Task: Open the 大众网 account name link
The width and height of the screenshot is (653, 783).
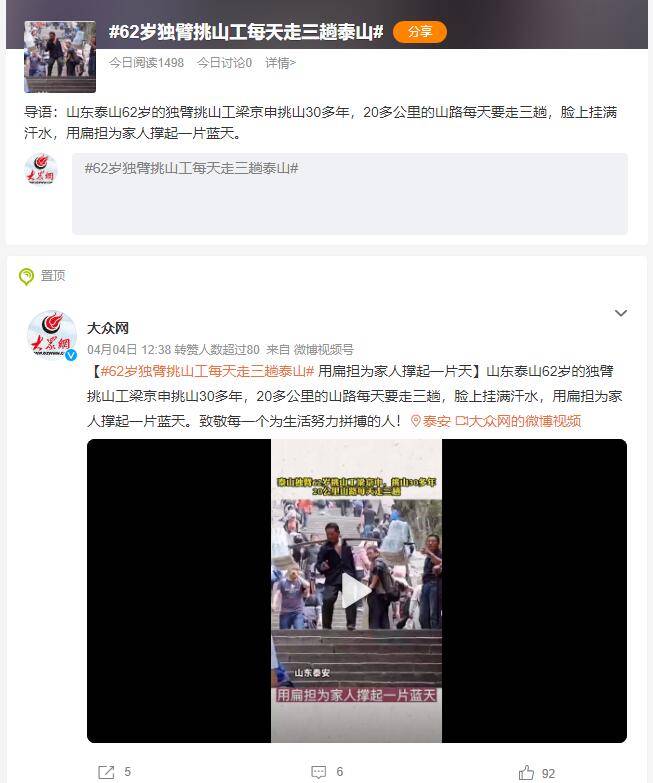Action: click(x=108, y=328)
